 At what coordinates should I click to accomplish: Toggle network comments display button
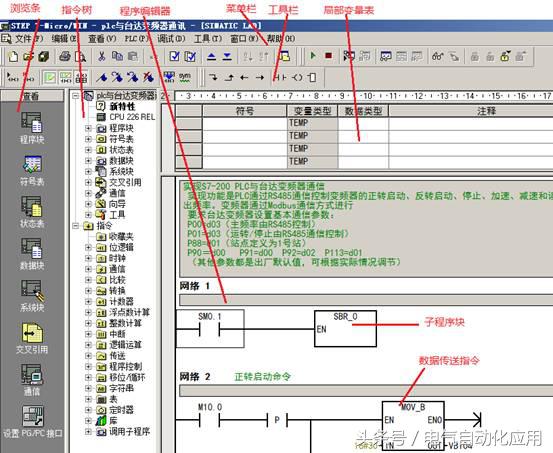pos(66,77)
